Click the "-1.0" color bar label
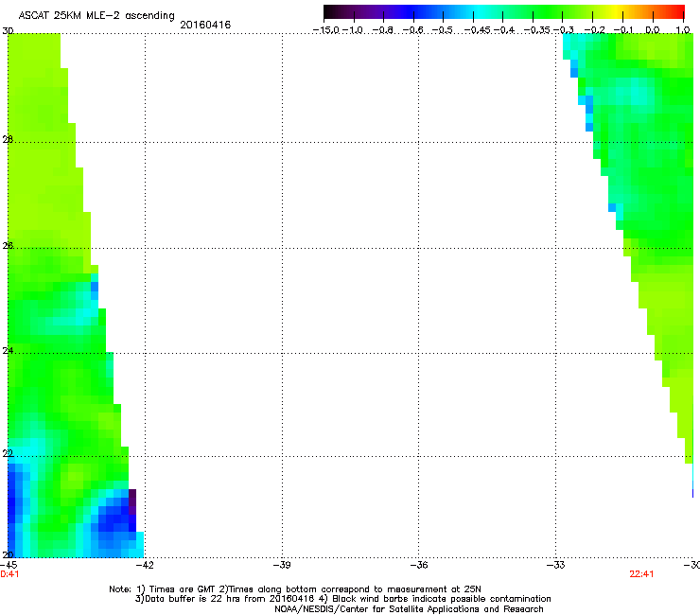 click(353, 30)
